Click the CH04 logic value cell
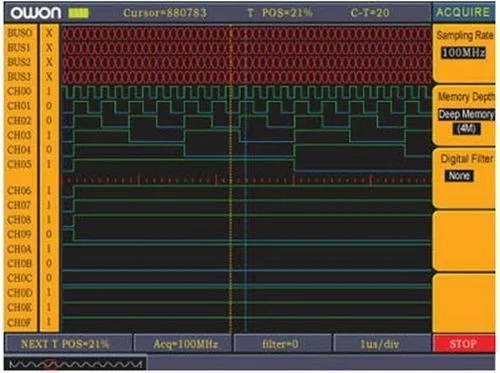Screen dimensions: 500x373 pos(49,150)
